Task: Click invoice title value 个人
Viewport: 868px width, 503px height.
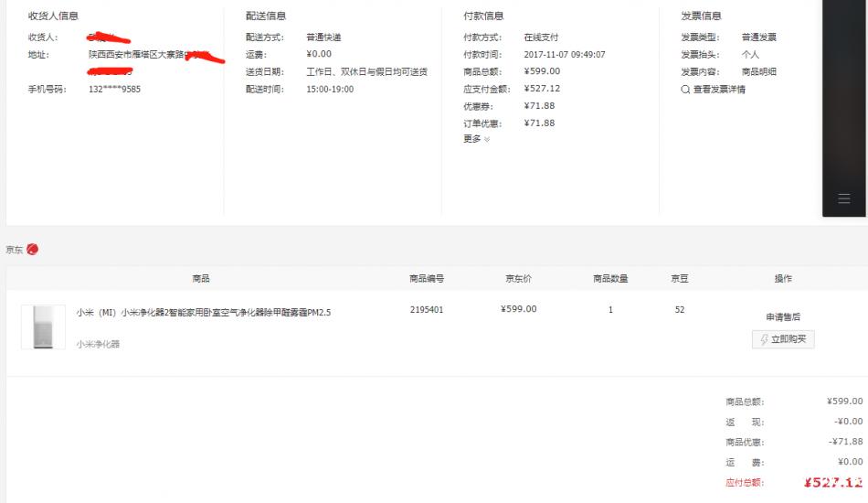Action: 750,54
